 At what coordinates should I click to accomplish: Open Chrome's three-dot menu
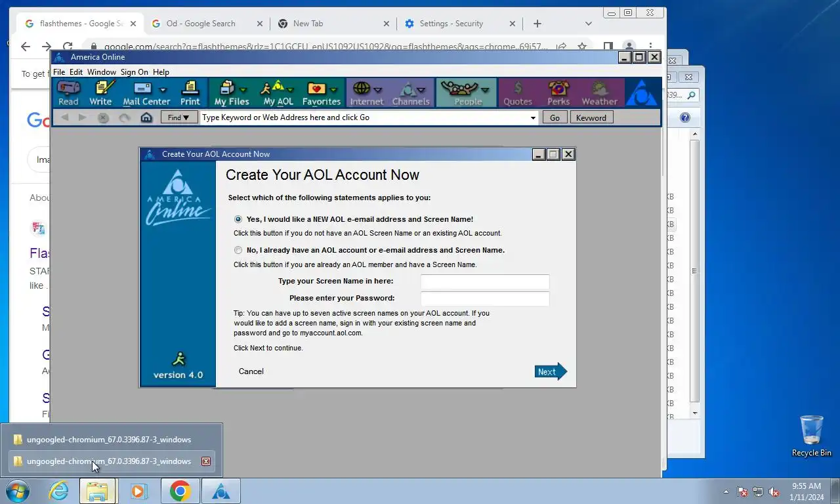click(650, 47)
